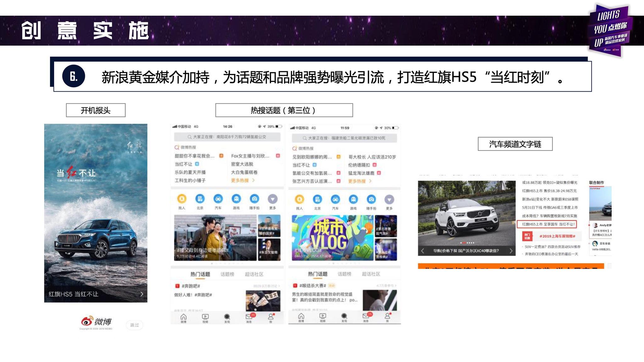Switch to 超话社区 tab in 11:59 screenshot
This screenshot has width=644, height=362.
(x=371, y=274)
